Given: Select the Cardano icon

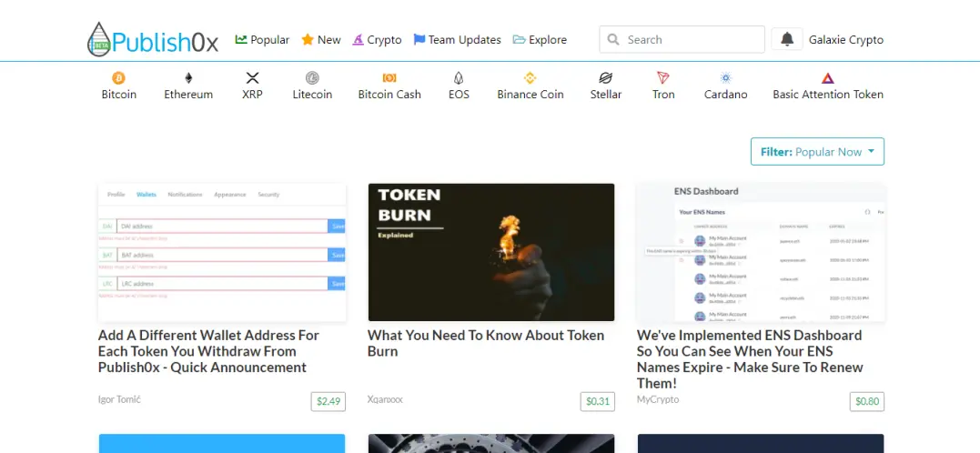Looking at the screenshot, I should coord(725,78).
